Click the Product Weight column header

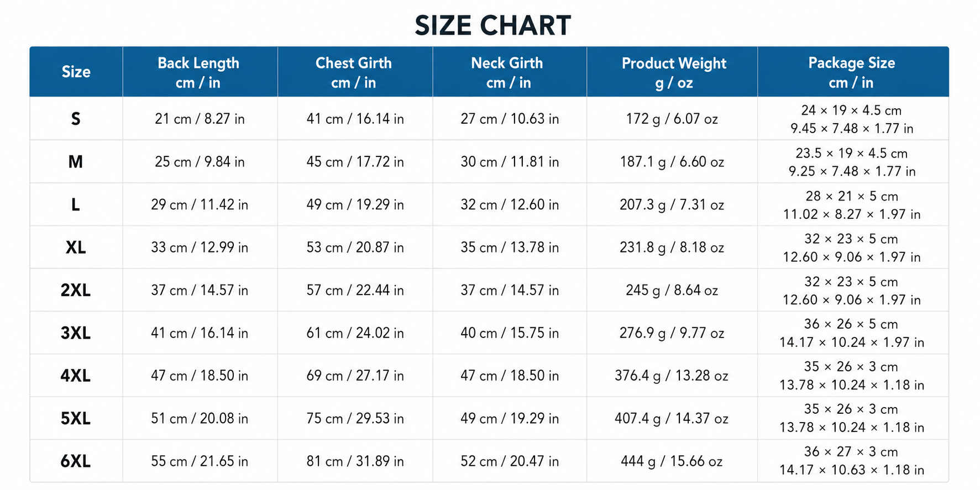point(674,72)
